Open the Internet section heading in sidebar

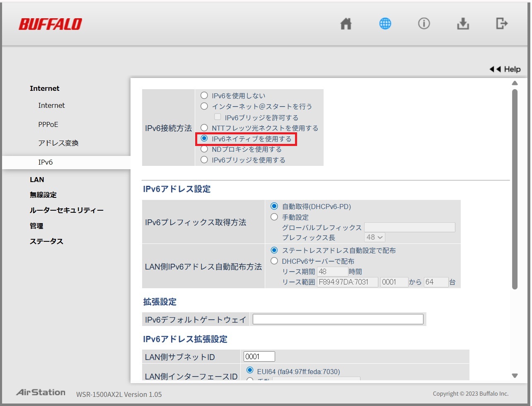pos(45,88)
